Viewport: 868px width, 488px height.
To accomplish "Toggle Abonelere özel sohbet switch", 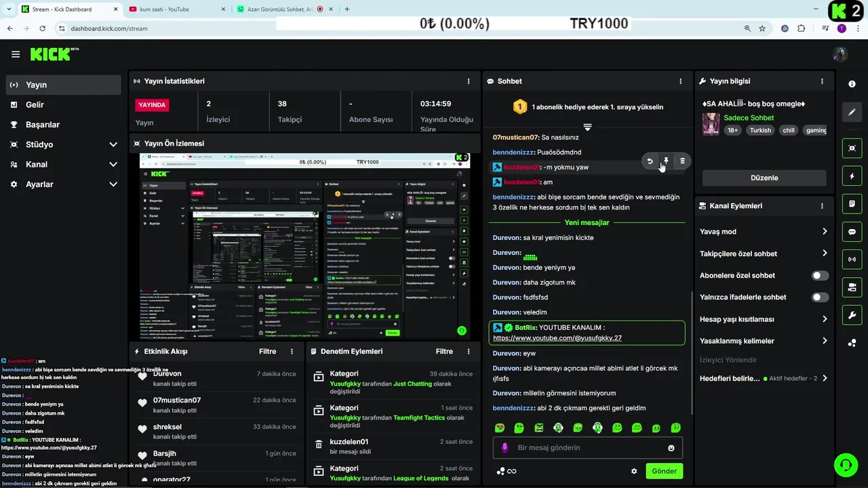I will tap(820, 276).
